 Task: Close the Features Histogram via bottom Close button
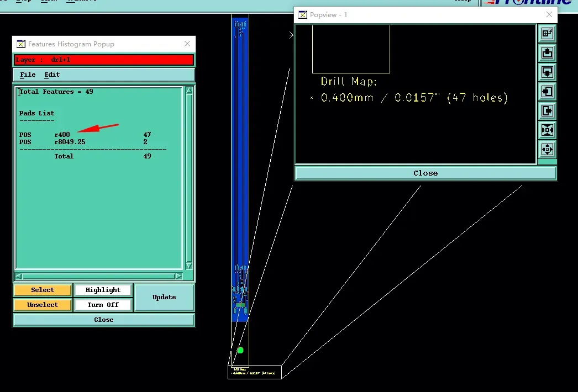coord(103,320)
